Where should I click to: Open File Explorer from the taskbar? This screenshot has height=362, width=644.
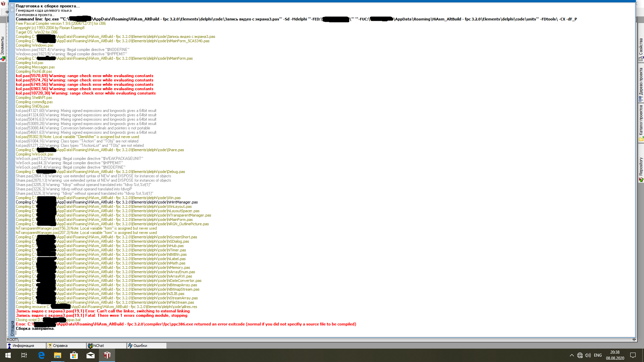click(58, 355)
